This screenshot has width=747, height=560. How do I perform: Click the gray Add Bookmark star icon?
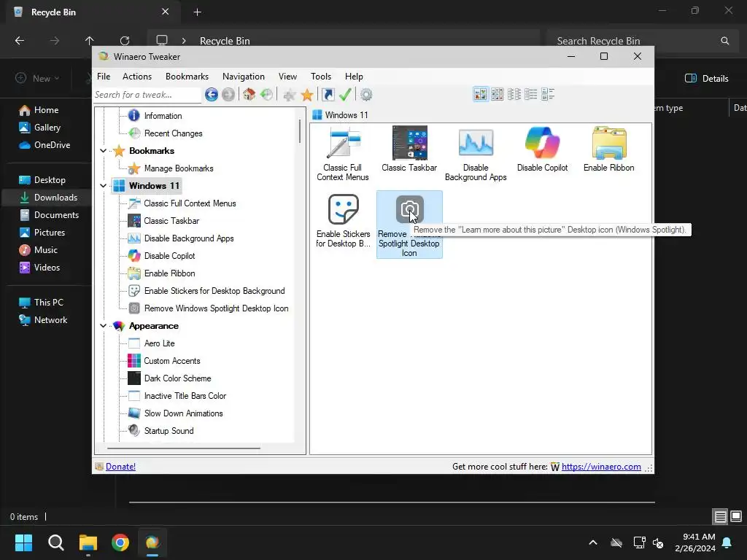pos(289,95)
